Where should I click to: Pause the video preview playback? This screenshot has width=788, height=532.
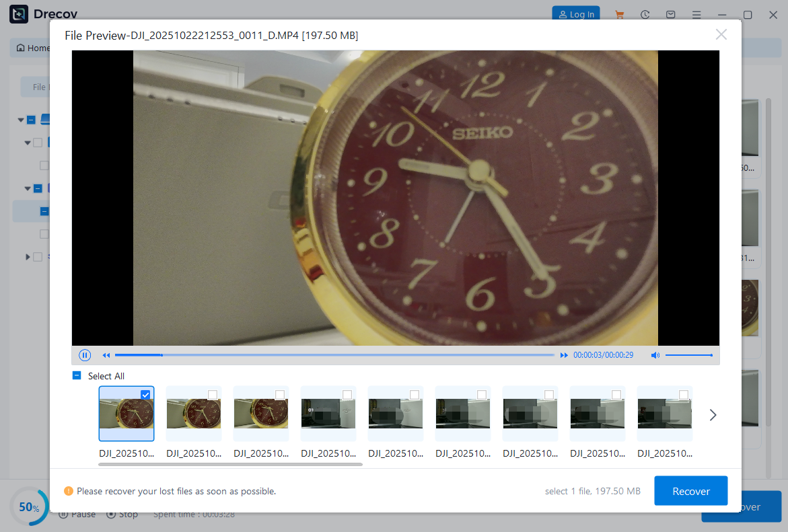(85, 355)
